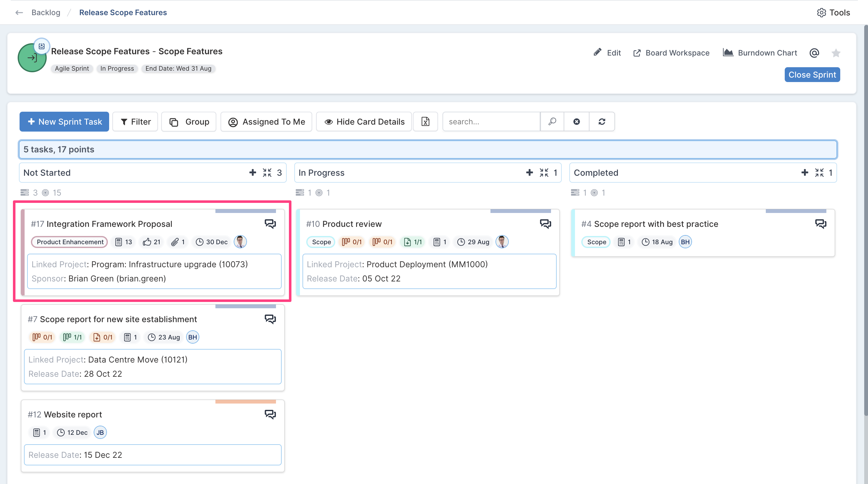Add a task to In Progress column

529,173
